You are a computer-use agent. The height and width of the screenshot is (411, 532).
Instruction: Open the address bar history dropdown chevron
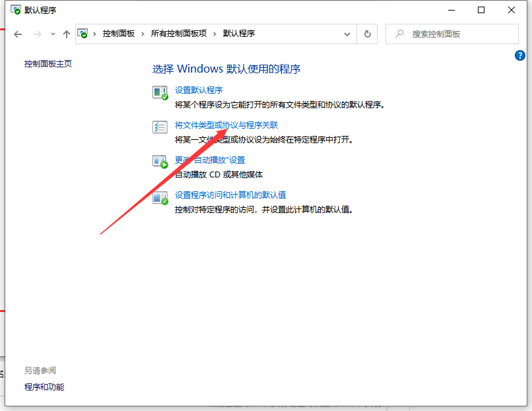click(348, 34)
